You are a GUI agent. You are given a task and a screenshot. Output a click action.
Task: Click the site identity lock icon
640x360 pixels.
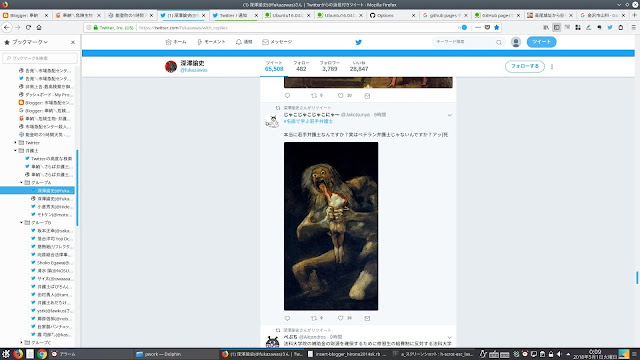[96, 27]
